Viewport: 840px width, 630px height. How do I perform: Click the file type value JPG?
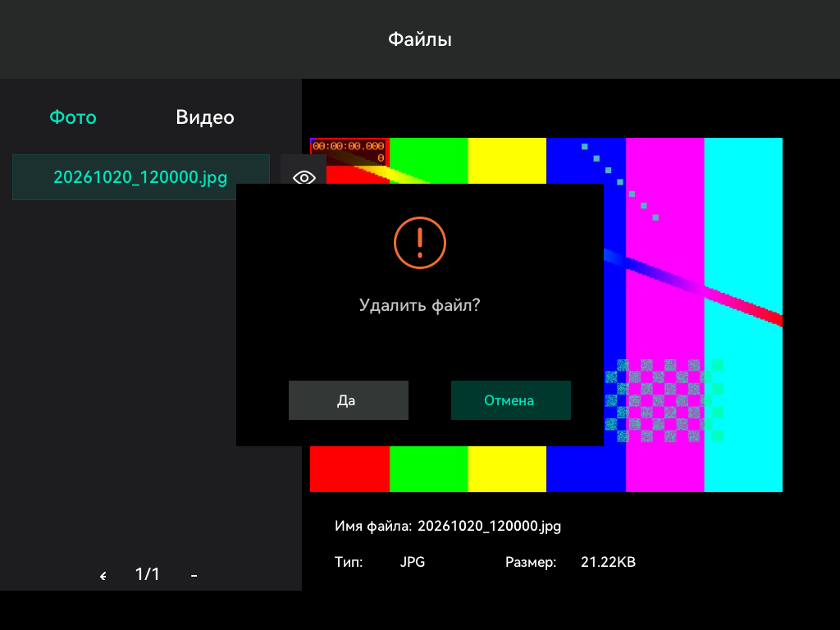click(x=413, y=562)
